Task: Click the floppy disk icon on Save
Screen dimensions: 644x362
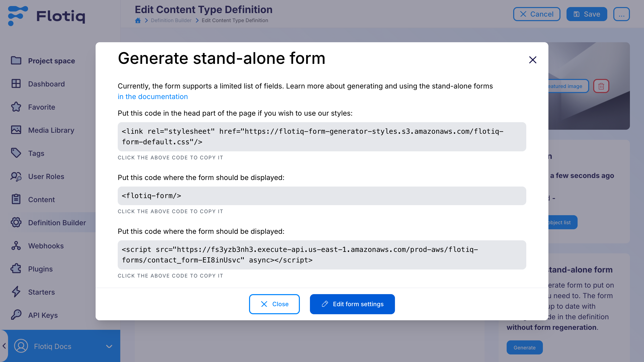Action: (x=576, y=14)
